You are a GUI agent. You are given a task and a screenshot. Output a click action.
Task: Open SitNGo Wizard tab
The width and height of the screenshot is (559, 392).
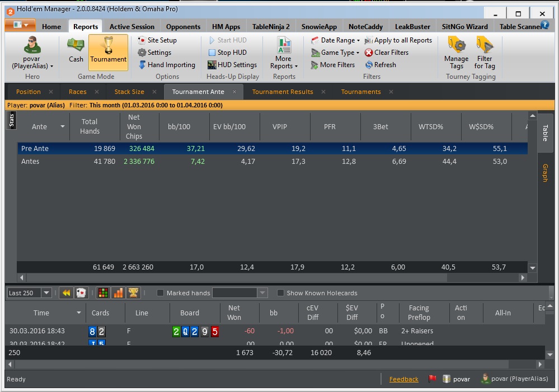[x=465, y=27]
